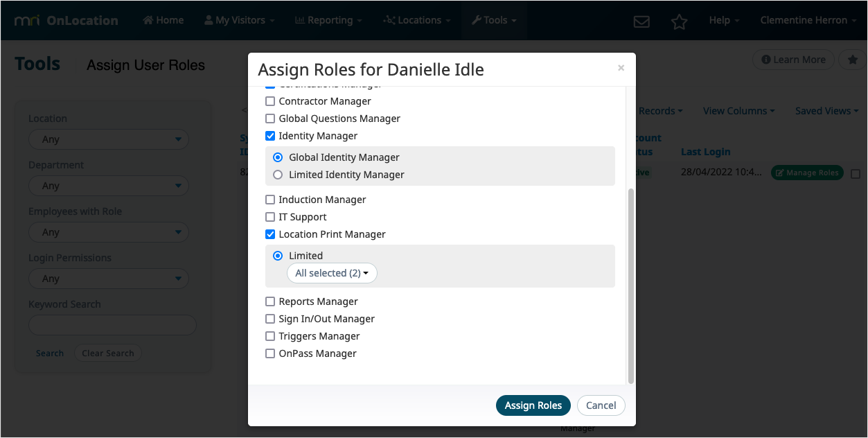Select the Limited Identity Manager radio option

[x=278, y=175]
